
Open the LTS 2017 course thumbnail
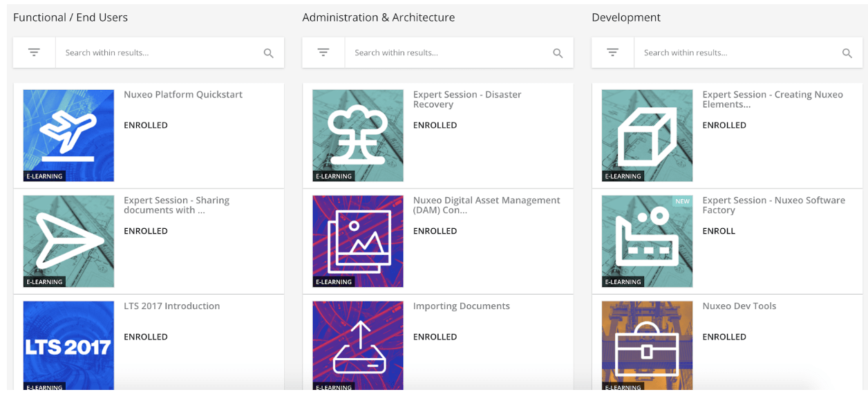point(68,346)
